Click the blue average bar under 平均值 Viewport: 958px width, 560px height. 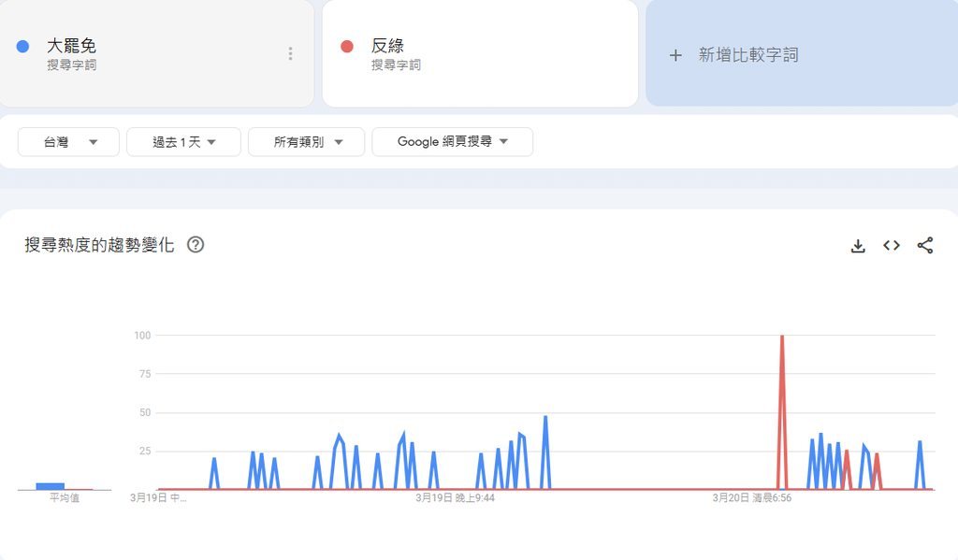(x=50, y=486)
